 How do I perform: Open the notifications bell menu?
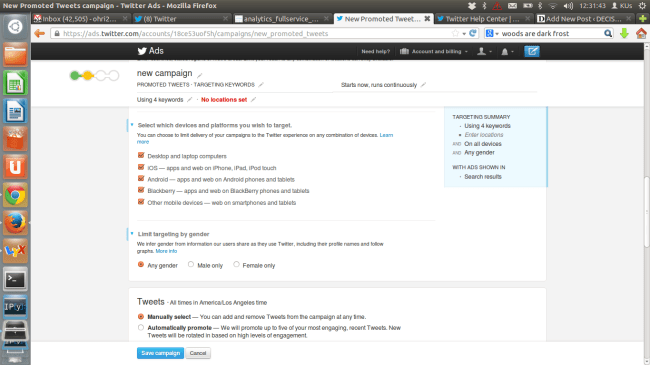click(x=507, y=51)
